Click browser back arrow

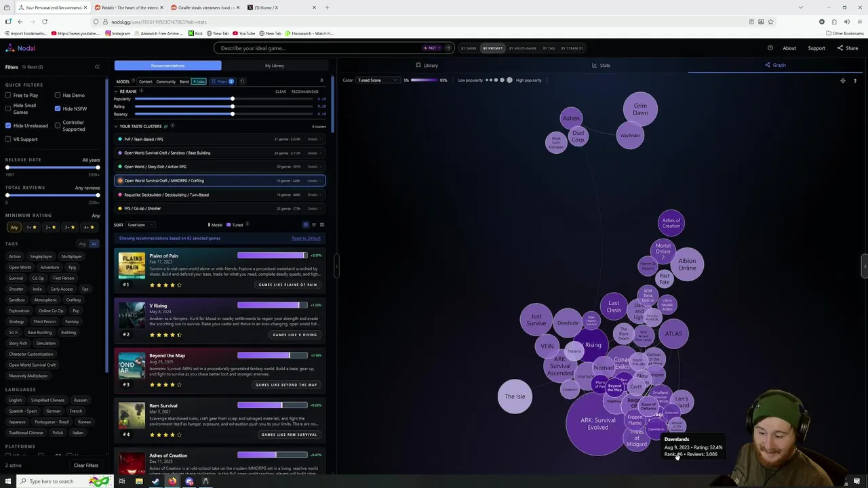20,22
